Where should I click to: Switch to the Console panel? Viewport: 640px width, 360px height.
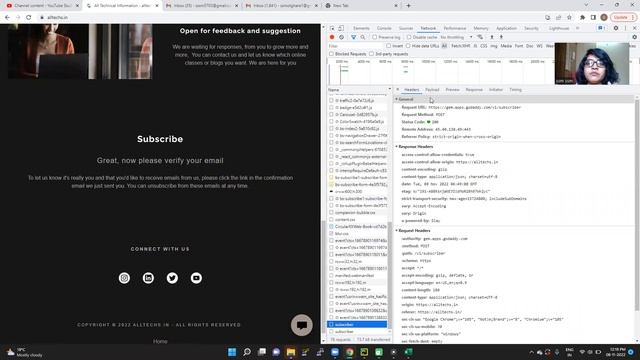coord(384,28)
